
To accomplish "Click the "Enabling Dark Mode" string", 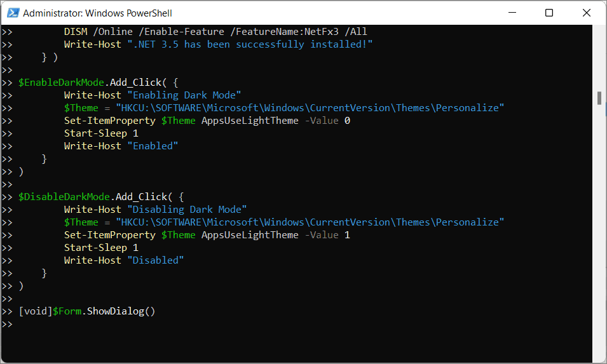I will pos(184,95).
